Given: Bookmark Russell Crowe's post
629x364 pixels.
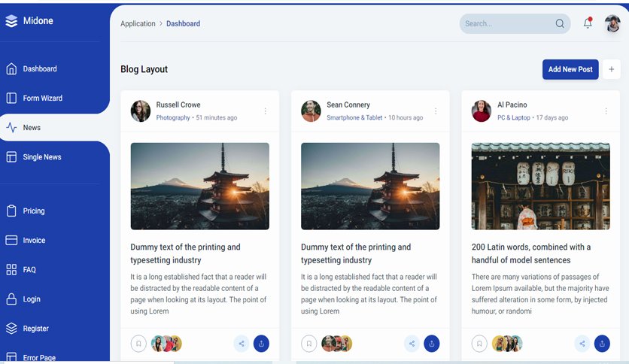Looking at the screenshot, I should point(138,344).
